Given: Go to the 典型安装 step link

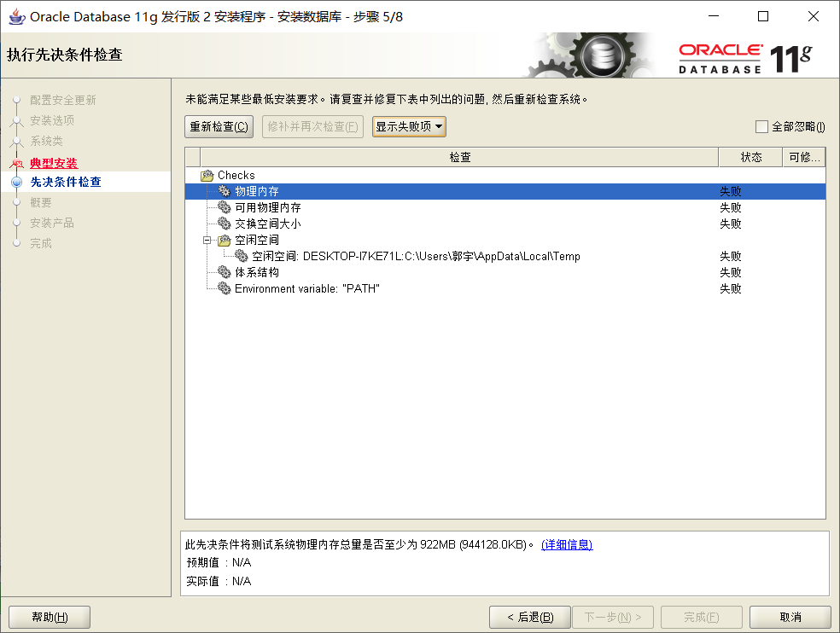Looking at the screenshot, I should point(54,163).
